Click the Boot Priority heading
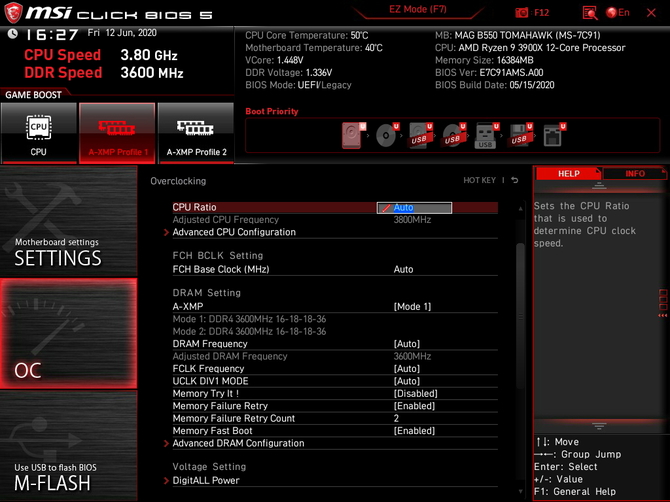The width and height of the screenshot is (670, 502). tap(272, 111)
